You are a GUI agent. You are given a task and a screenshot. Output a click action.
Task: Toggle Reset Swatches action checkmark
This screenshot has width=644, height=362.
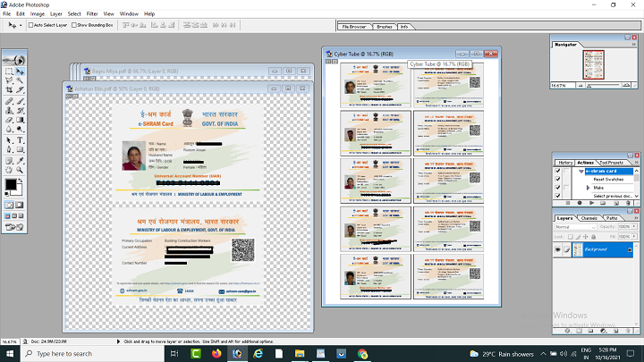558,180
